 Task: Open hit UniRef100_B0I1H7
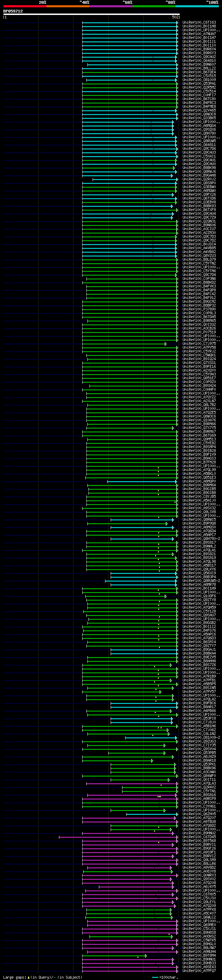click(199, 38)
